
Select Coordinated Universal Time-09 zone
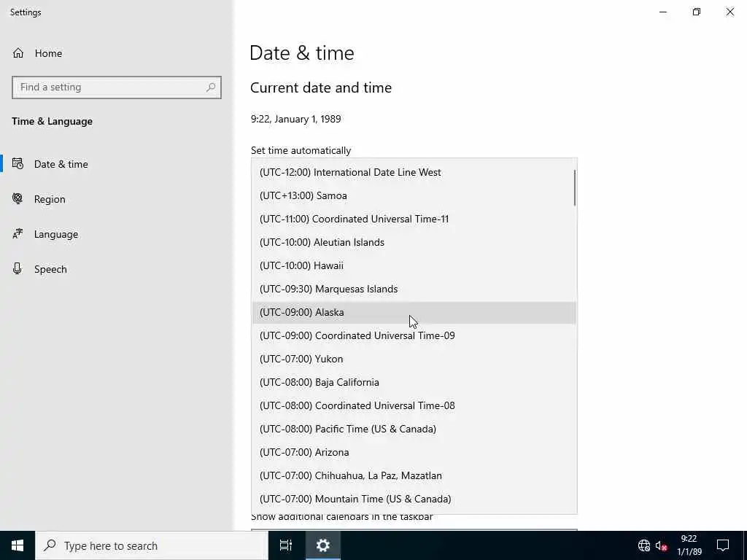(x=414, y=335)
